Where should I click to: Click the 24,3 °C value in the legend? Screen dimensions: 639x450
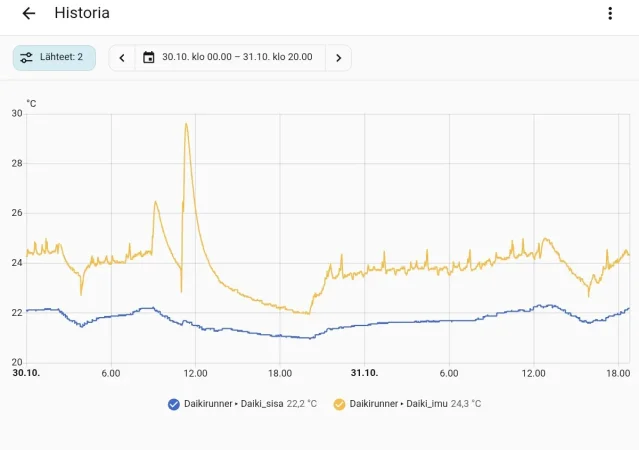pos(466,404)
